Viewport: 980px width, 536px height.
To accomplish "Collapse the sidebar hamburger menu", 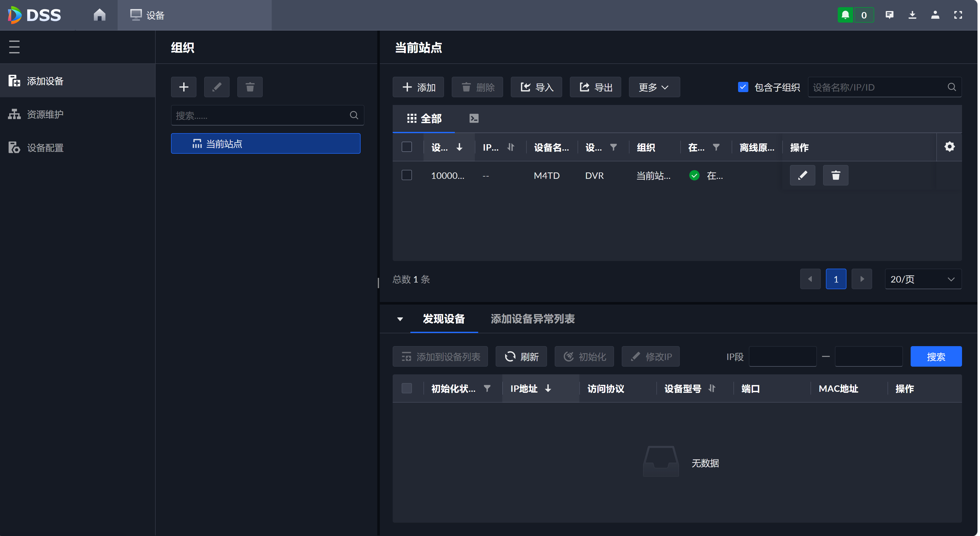I will [x=14, y=47].
